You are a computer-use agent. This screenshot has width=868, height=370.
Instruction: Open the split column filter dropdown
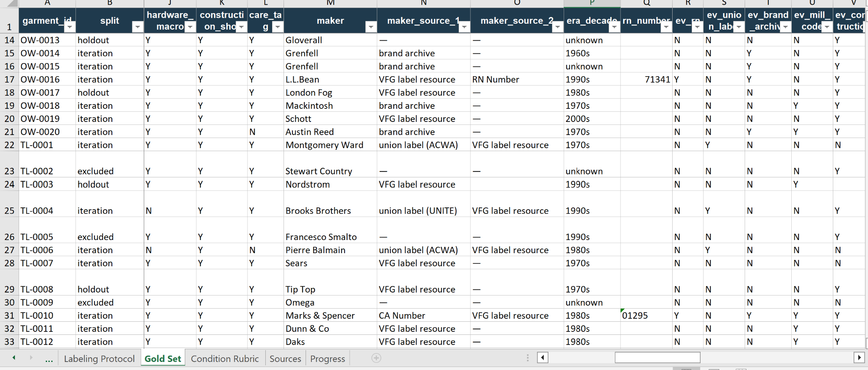click(x=138, y=28)
